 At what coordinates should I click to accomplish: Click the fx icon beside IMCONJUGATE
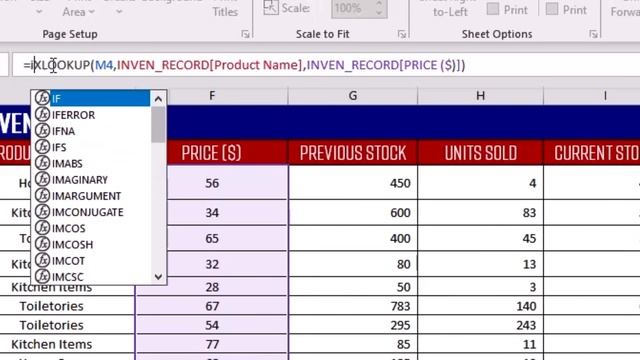[x=42, y=211]
